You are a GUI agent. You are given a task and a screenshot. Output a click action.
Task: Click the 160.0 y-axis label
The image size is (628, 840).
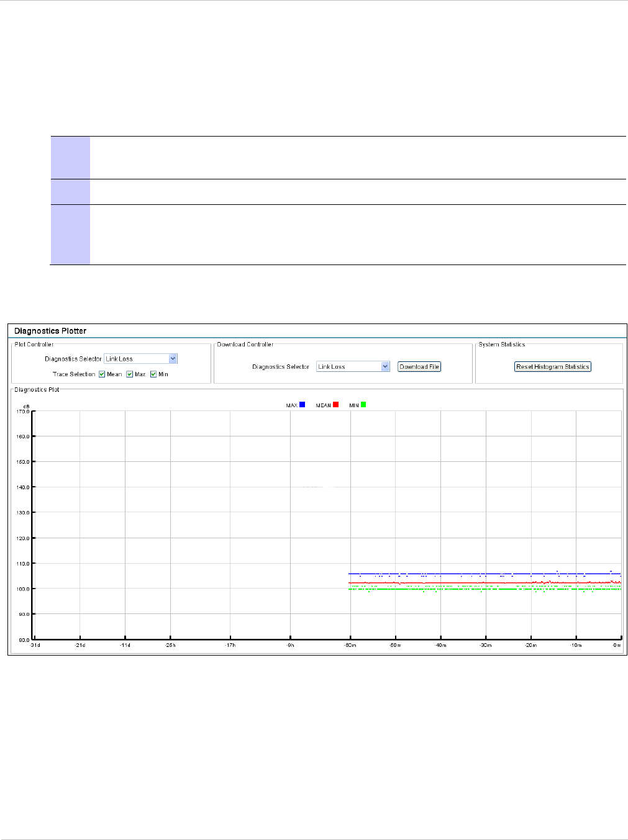coord(23,437)
